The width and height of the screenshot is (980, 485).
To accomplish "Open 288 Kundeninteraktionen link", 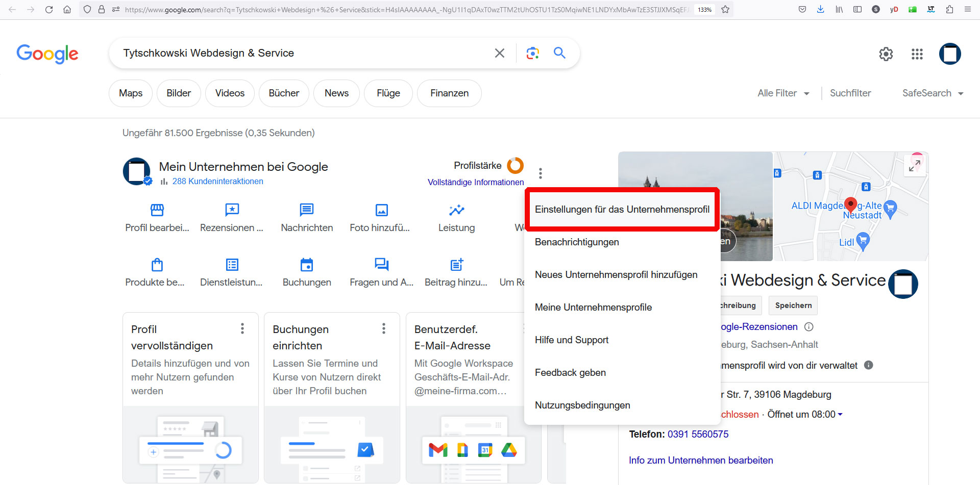I will pyautogui.click(x=218, y=181).
